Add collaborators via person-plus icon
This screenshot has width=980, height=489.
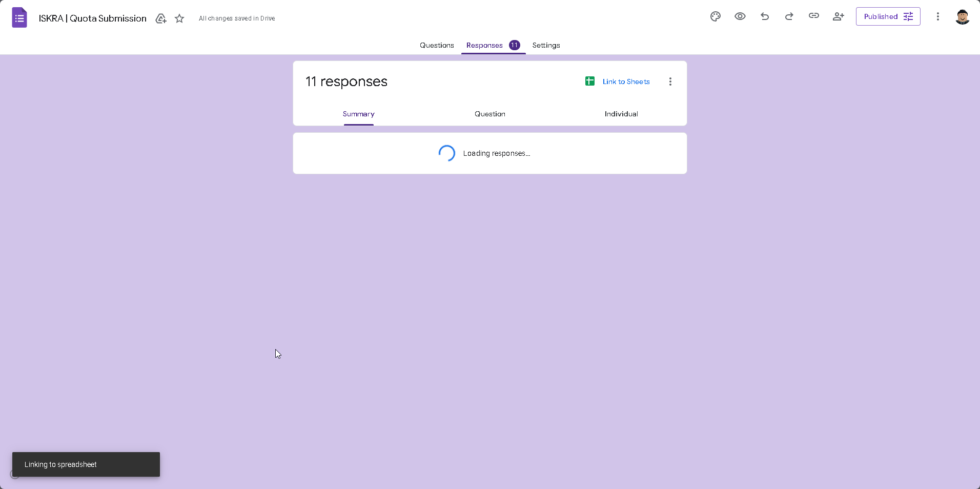tap(839, 16)
